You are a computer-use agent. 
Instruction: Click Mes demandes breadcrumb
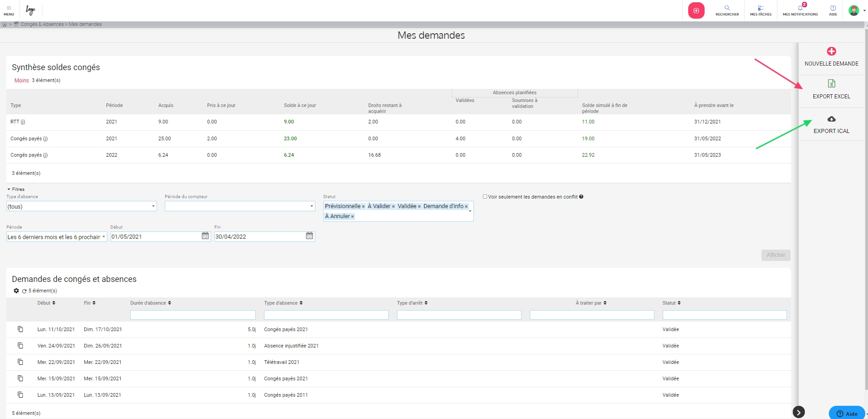85,25
